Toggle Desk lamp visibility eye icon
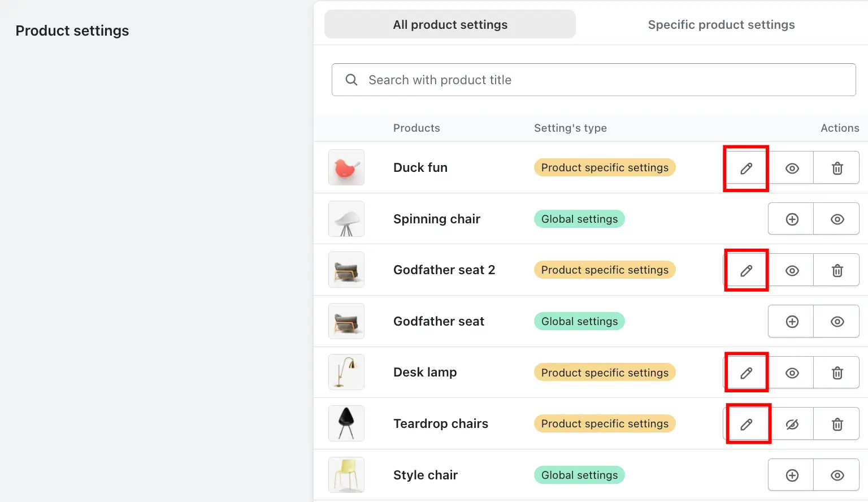868x502 pixels. click(x=792, y=373)
